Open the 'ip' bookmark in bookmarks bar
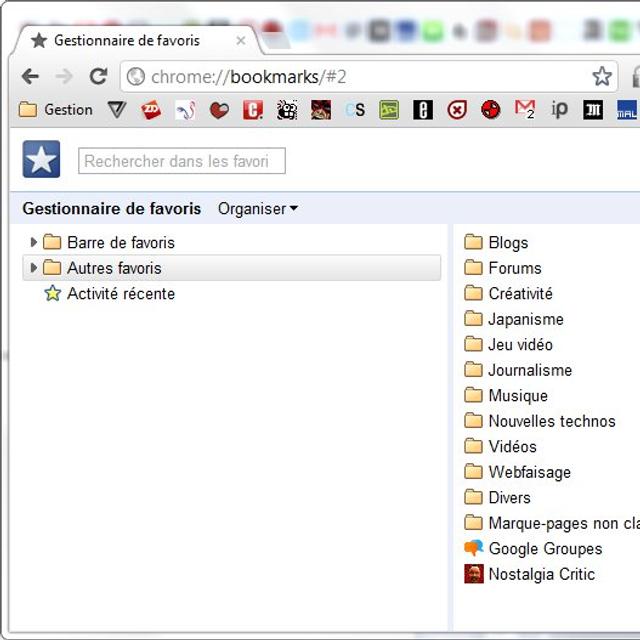 click(559, 109)
